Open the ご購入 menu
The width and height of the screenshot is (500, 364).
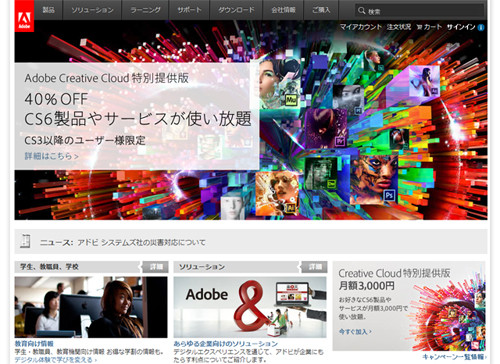click(321, 10)
